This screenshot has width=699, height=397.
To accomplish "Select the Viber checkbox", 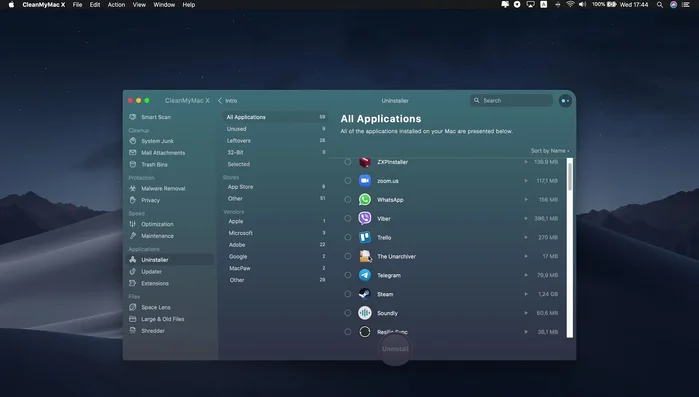I will point(348,218).
